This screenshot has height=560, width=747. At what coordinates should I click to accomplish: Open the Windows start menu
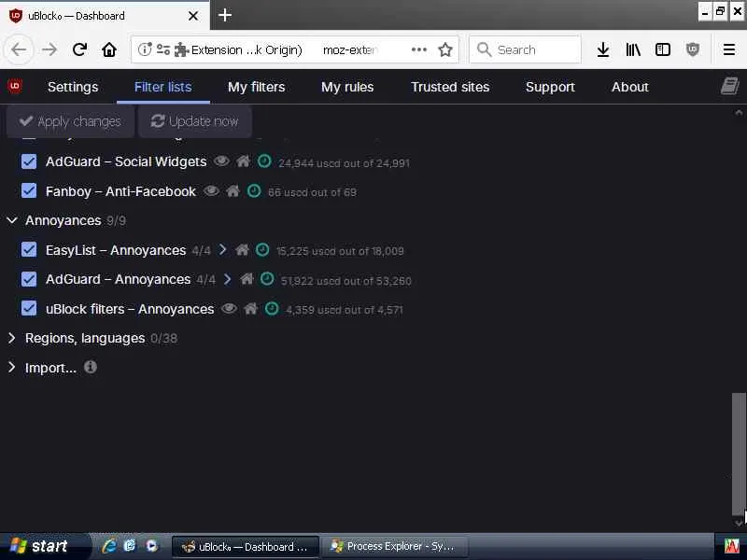pyautogui.click(x=45, y=546)
